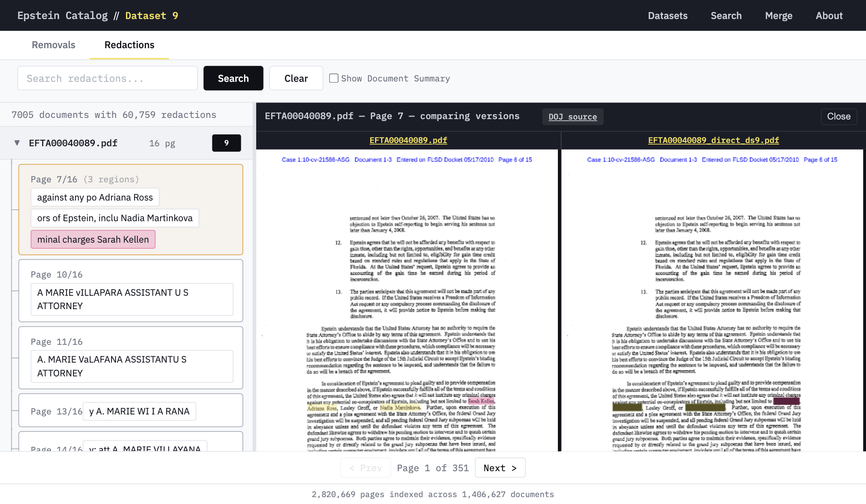Open the Datasets menu item
The height and width of the screenshot is (504, 866).
coord(667,15)
